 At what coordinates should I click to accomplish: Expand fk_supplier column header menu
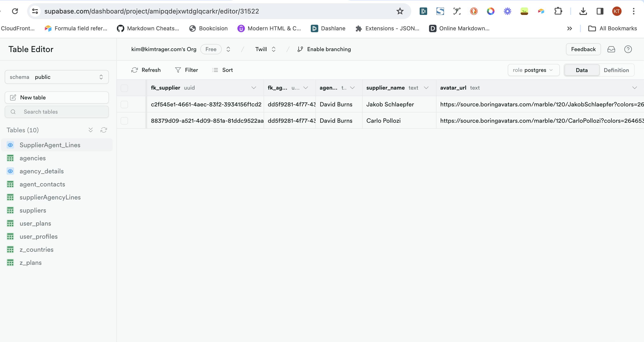[254, 88]
